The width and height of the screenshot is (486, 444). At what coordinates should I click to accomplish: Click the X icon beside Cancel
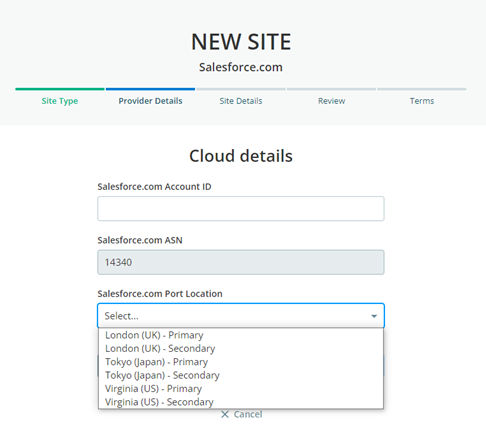[x=225, y=414]
